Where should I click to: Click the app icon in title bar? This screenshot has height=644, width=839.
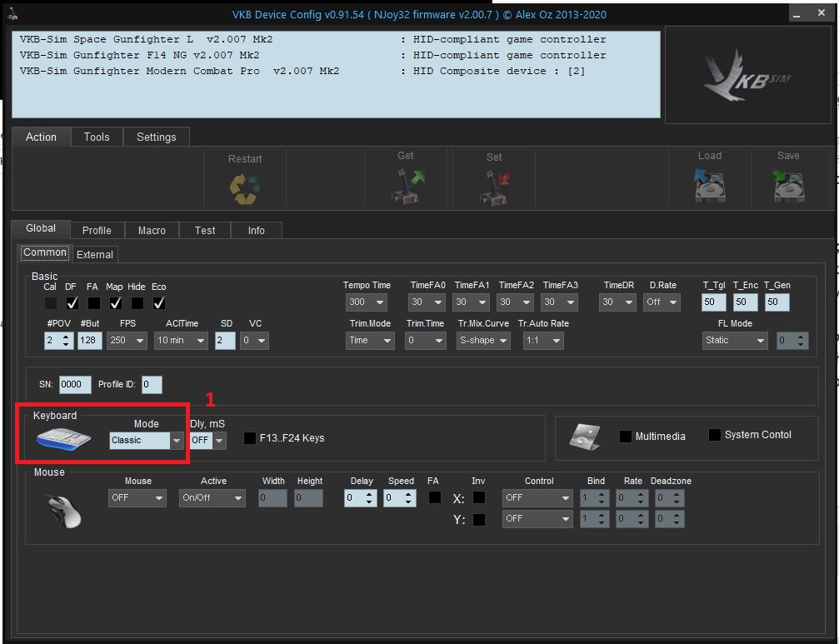point(12,15)
